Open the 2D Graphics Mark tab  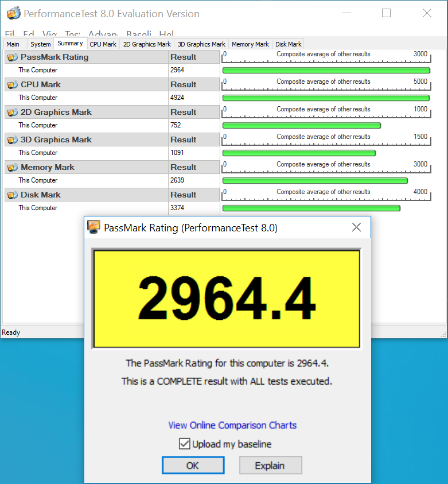tap(147, 44)
